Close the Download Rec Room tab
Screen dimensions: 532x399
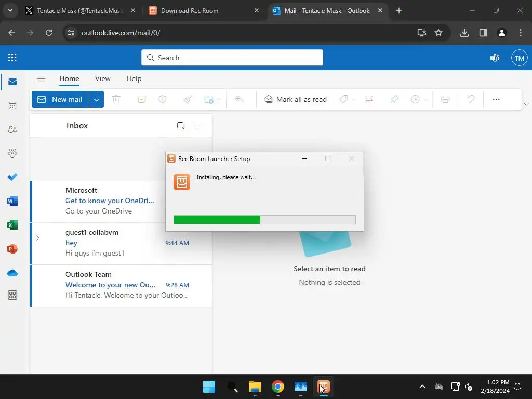257,10
